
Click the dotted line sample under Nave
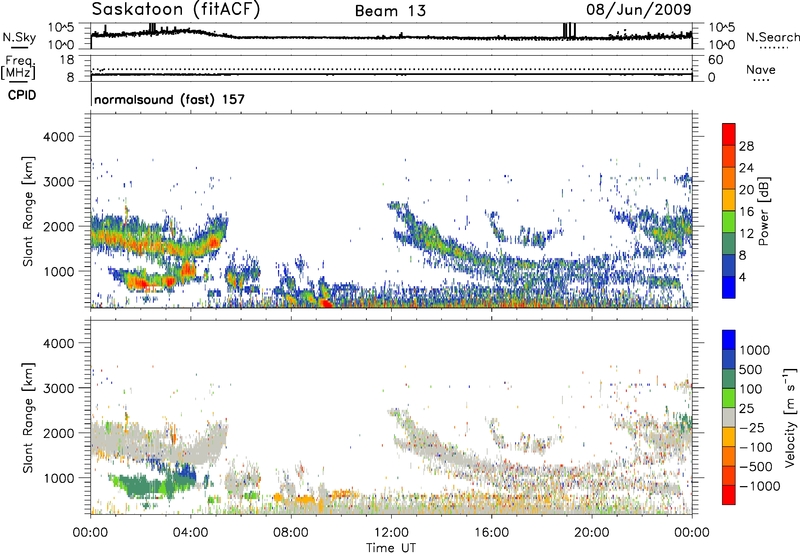(x=761, y=81)
